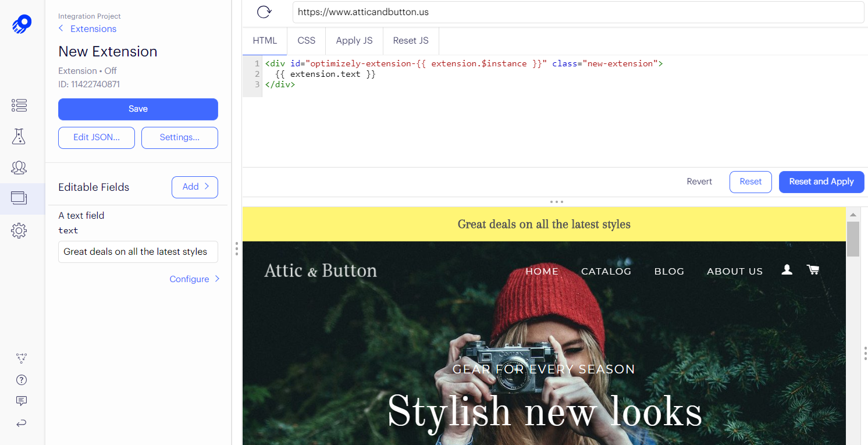Add a new editable field
Viewport: 868px width, 445px height.
tap(195, 187)
